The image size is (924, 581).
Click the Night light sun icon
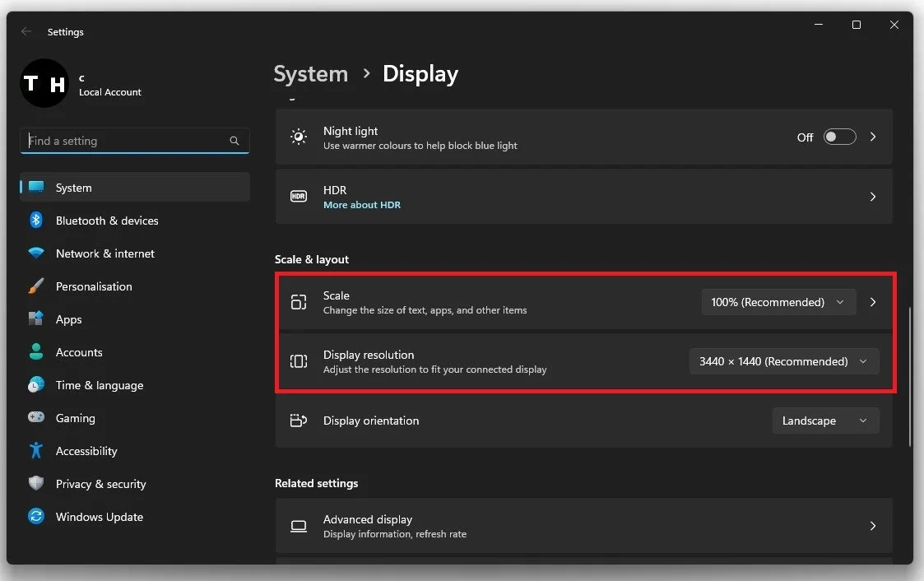click(x=299, y=137)
